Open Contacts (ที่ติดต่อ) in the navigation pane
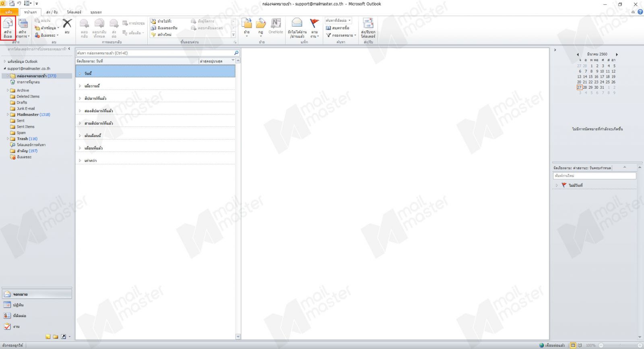644x349 pixels. 37,316
